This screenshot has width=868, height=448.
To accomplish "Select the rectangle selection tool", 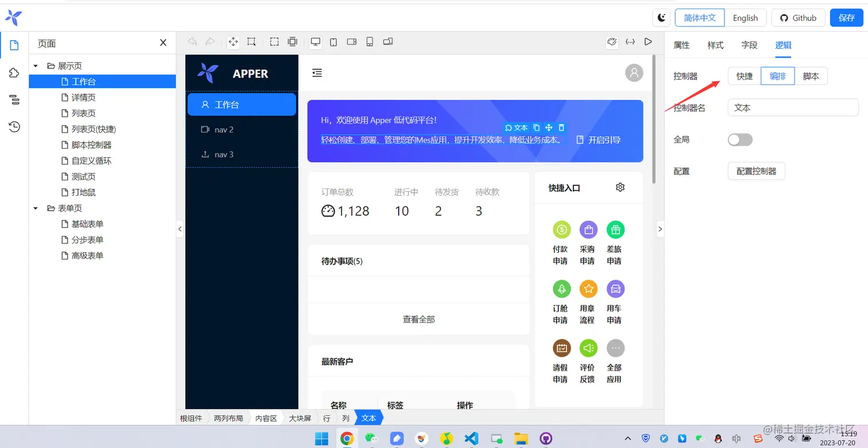I will 251,41.
